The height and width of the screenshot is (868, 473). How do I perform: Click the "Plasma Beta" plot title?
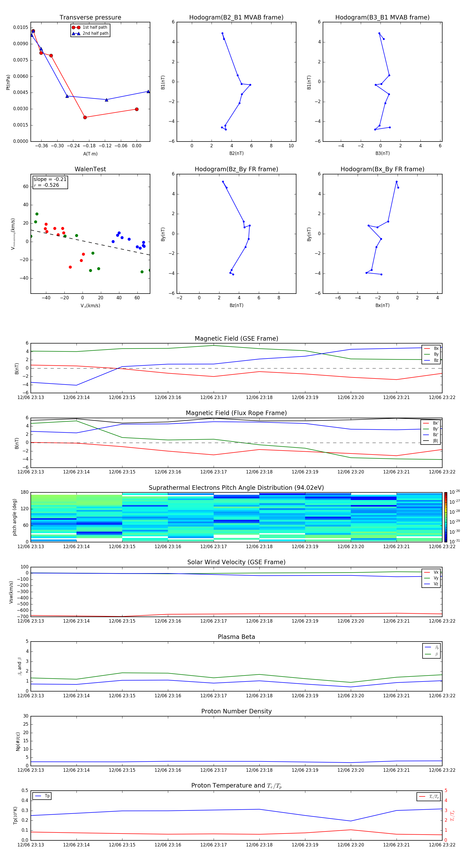(x=236, y=637)
